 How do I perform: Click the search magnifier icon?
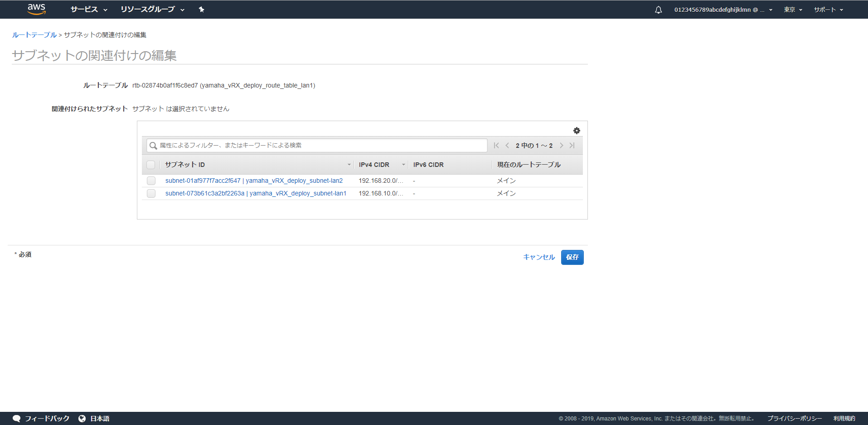(x=153, y=145)
